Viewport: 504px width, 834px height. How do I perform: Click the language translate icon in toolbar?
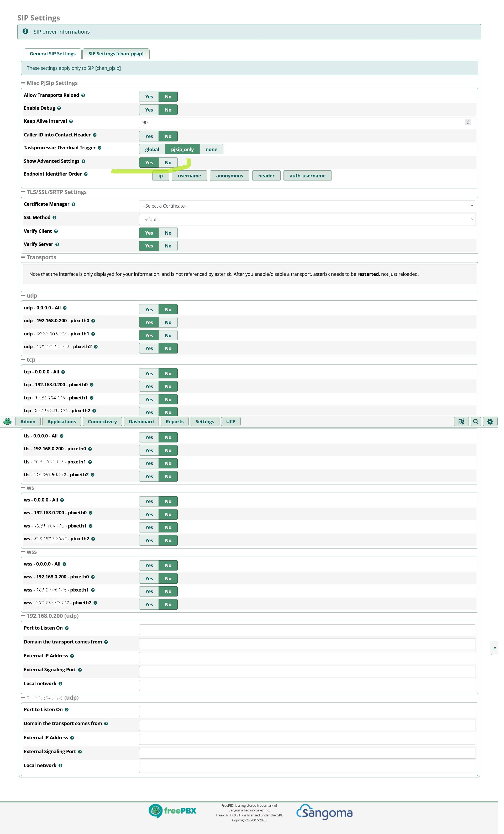coord(461,421)
